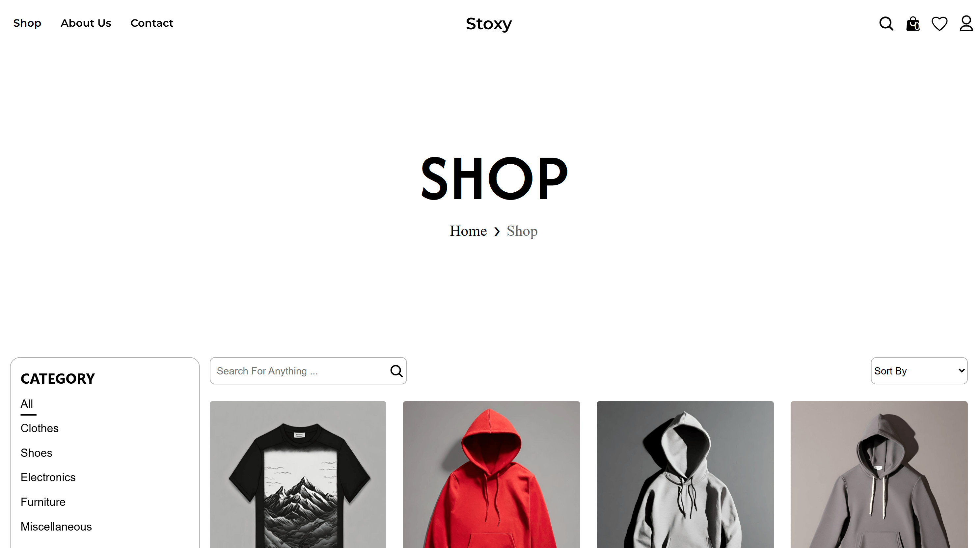This screenshot has height=548, width=980.
Task: Open the About Us page
Action: click(x=86, y=23)
